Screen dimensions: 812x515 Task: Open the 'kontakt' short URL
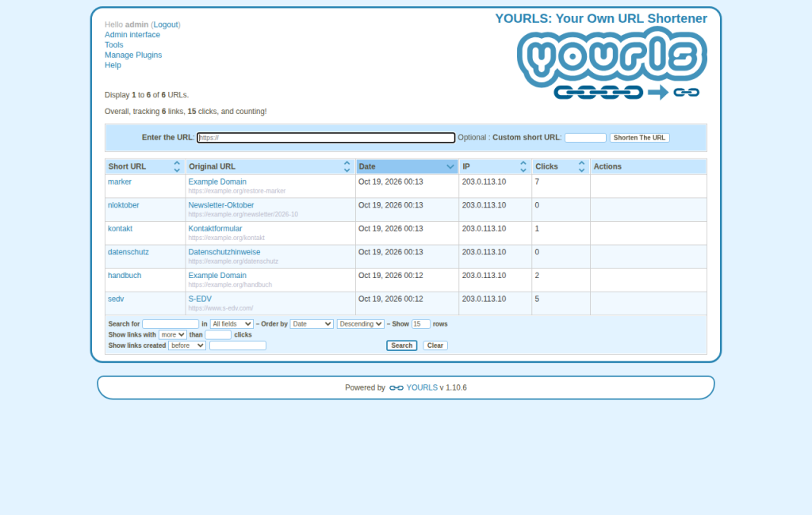pyautogui.click(x=121, y=229)
